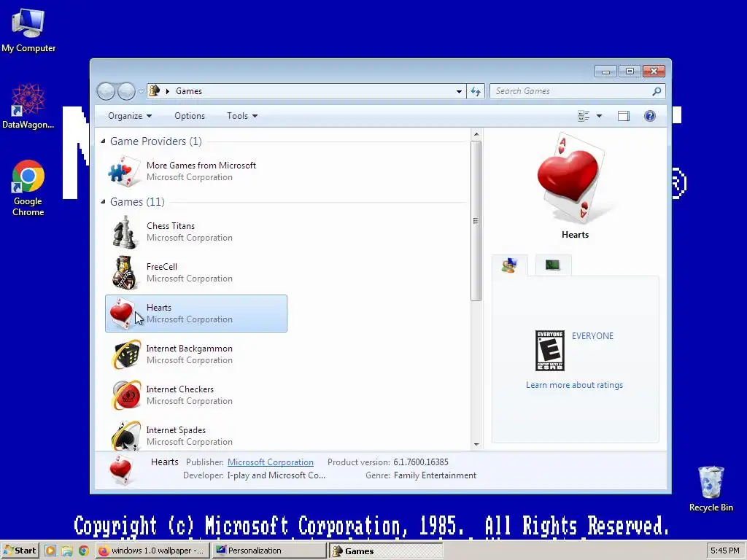Image resolution: width=747 pixels, height=560 pixels.
Task: Open the recent pages dropdown arrow
Action: click(141, 91)
